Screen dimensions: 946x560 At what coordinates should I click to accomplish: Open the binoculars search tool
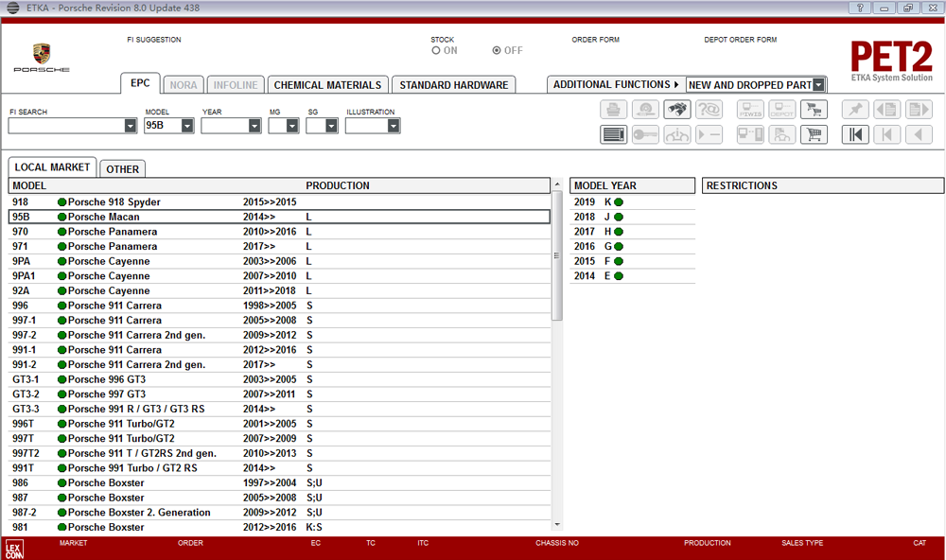pyautogui.click(x=677, y=110)
